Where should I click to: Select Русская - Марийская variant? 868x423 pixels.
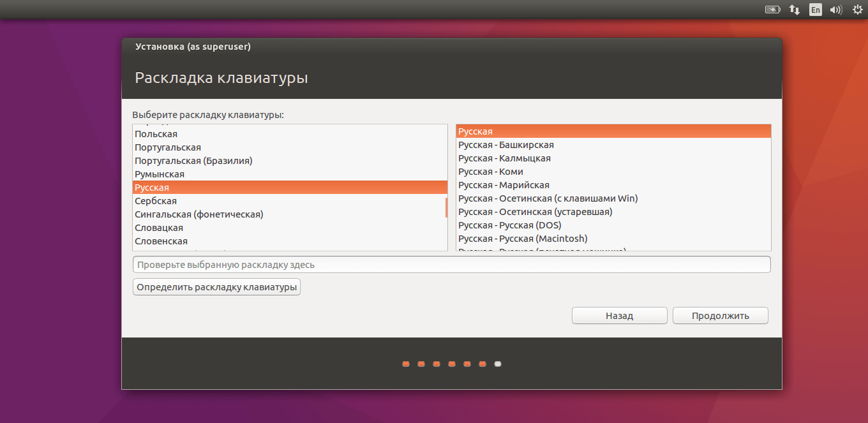613,185
